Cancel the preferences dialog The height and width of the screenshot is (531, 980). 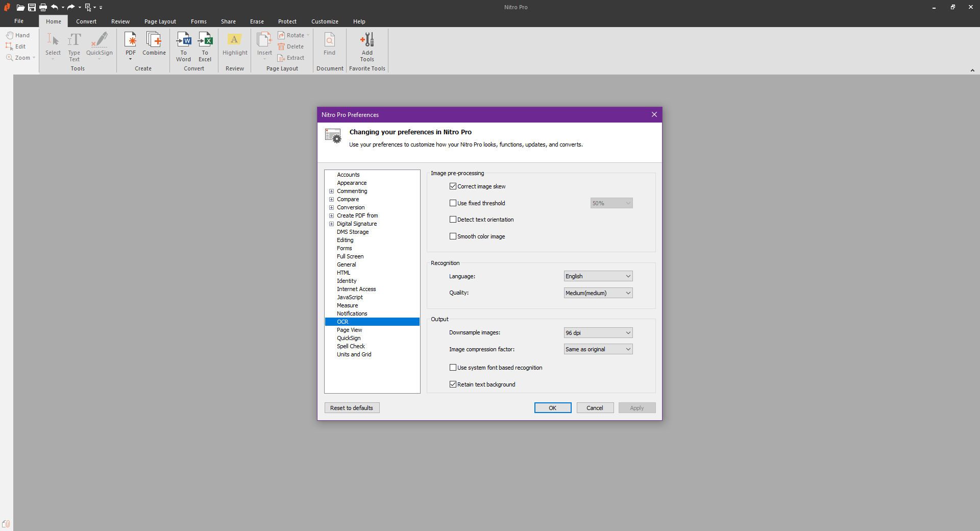595,408
